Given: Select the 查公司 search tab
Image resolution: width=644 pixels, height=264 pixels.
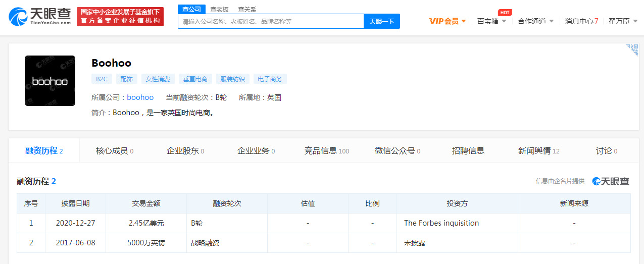Looking at the screenshot, I should coord(191,9).
